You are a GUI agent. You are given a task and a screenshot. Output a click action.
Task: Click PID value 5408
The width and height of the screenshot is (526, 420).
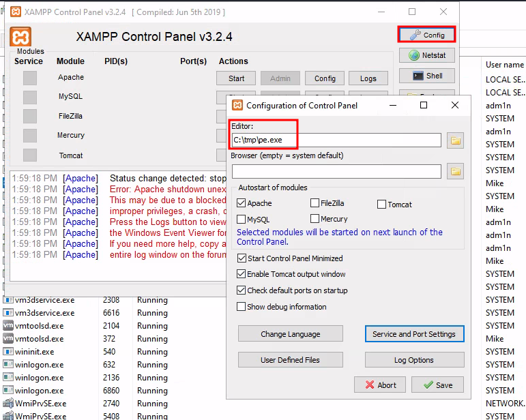click(111, 416)
